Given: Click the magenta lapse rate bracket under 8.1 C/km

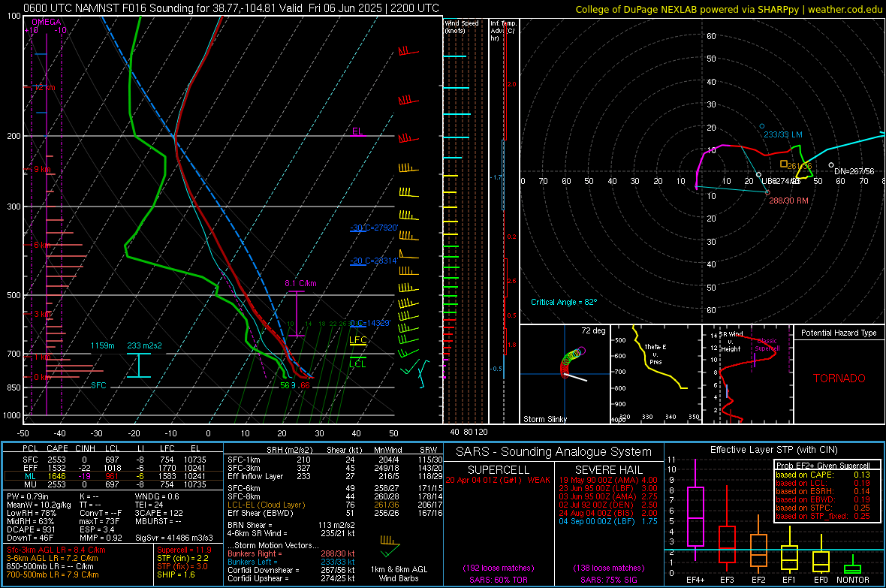Looking at the screenshot, I should (x=297, y=314).
